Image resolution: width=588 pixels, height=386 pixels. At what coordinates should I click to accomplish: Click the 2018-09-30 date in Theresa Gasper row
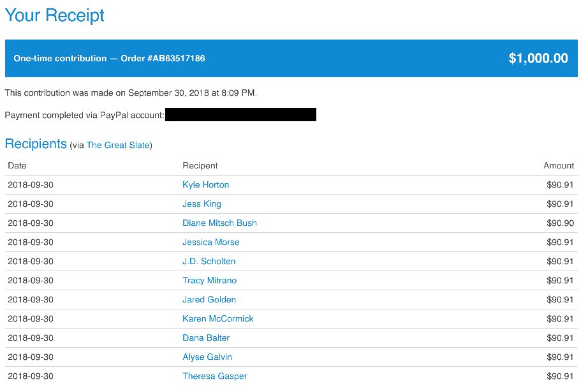click(31, 376)
